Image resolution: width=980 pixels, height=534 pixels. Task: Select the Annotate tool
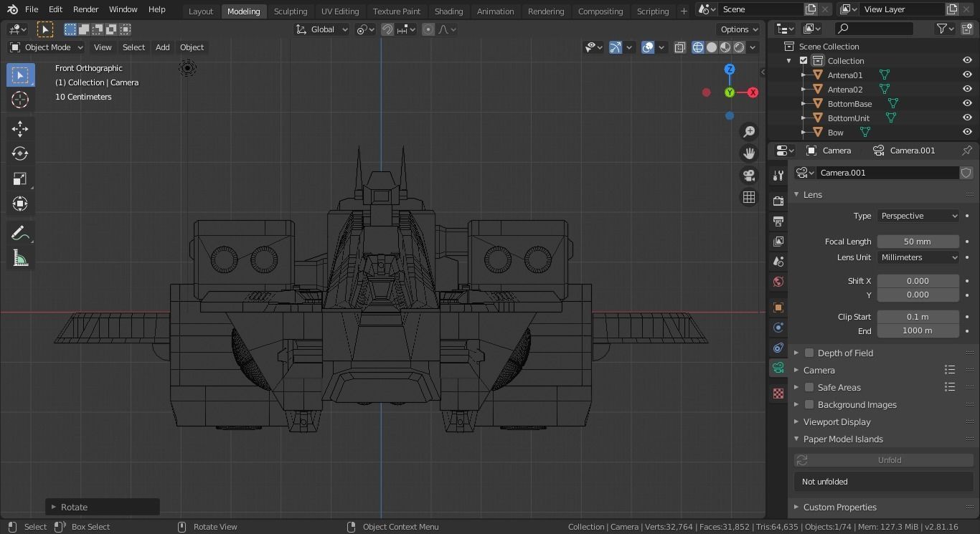[x=20, y=232]
